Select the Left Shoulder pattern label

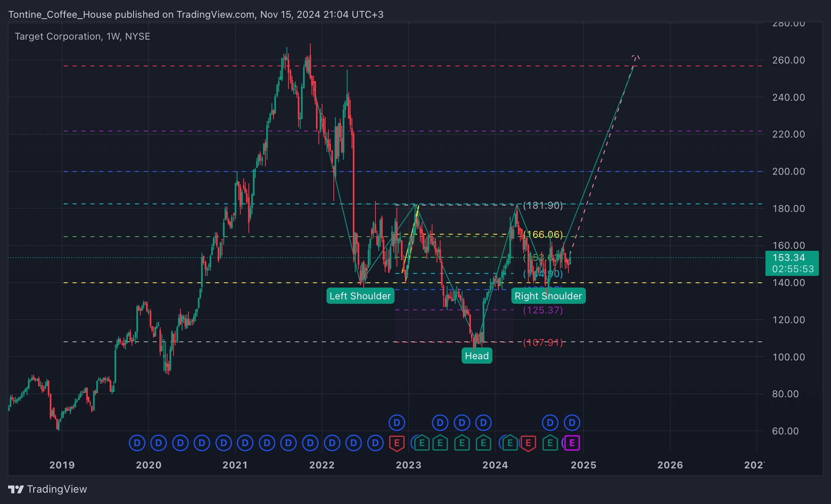tap(360, 296)
